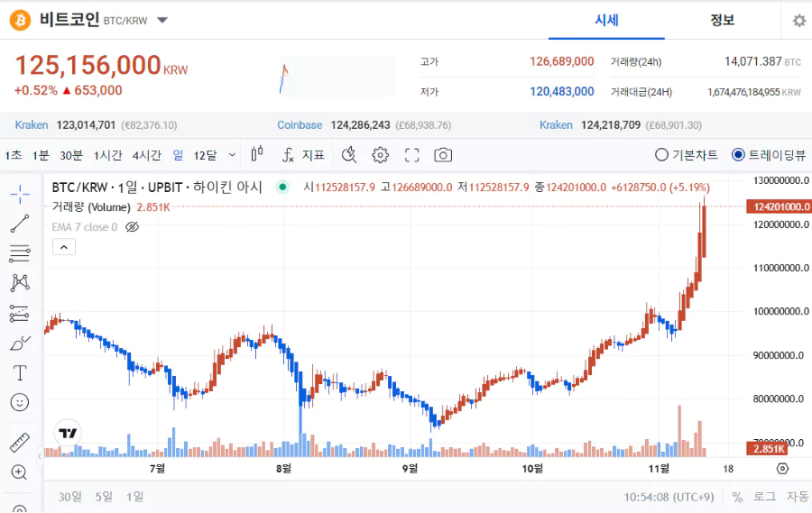Open the go-to-date target icon
Image resolution: width=812 pixels, height=513 pixels.
point(782,469)
